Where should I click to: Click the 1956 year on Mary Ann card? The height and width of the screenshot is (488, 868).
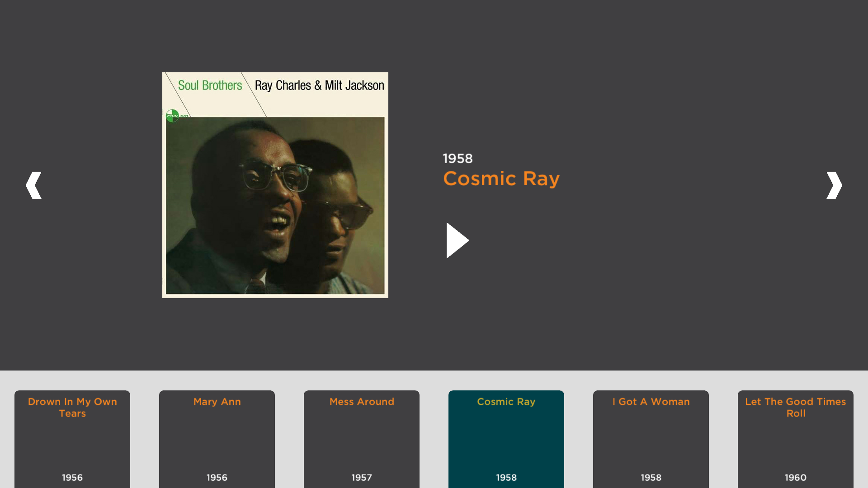(x=217, y=478)
